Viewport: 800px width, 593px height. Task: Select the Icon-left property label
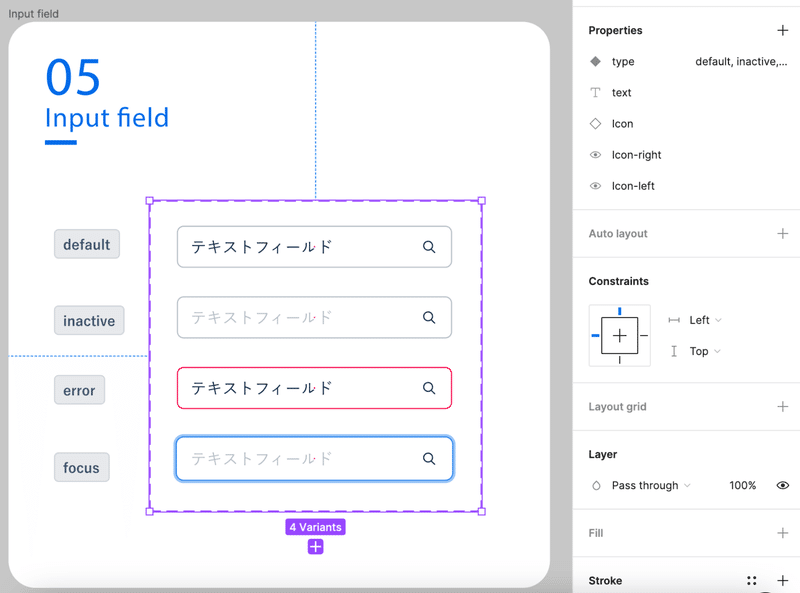pos(633,186)
